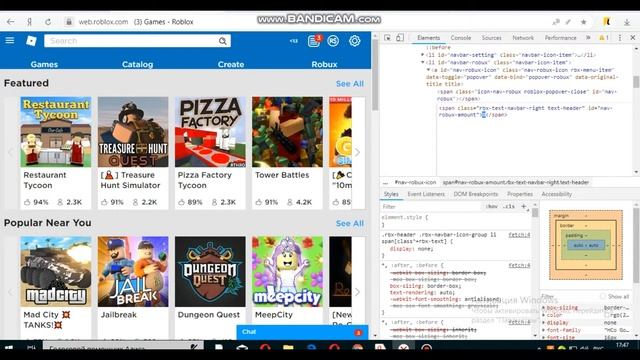Open the Pizza Factory Tycoon thumbnail
Image resolution: width=640 pixels, height=360 pixels.
click(210, 132)
